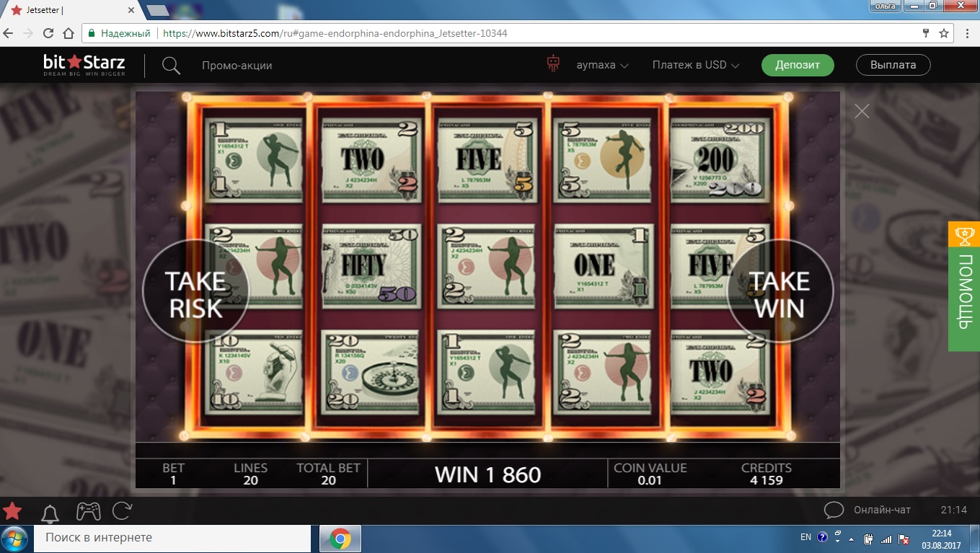Click the CREDITS 4 159 display

pyautogui.click(x=767, y=474)
